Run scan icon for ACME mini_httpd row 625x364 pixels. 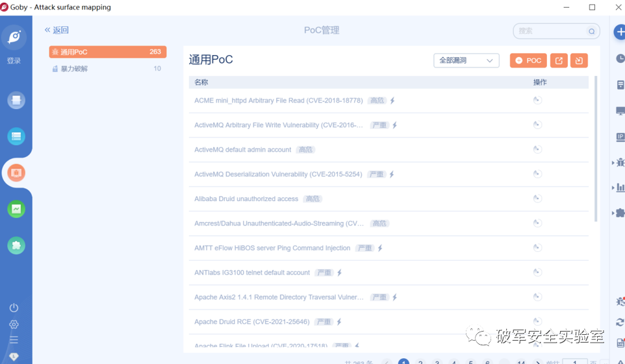(x=537, y=100)
